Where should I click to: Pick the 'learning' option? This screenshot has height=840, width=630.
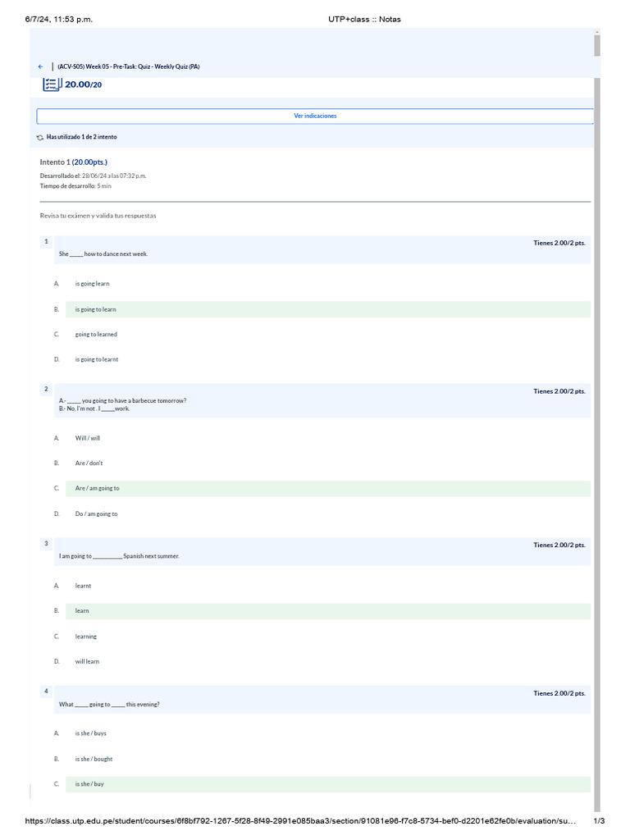(85, 637)
